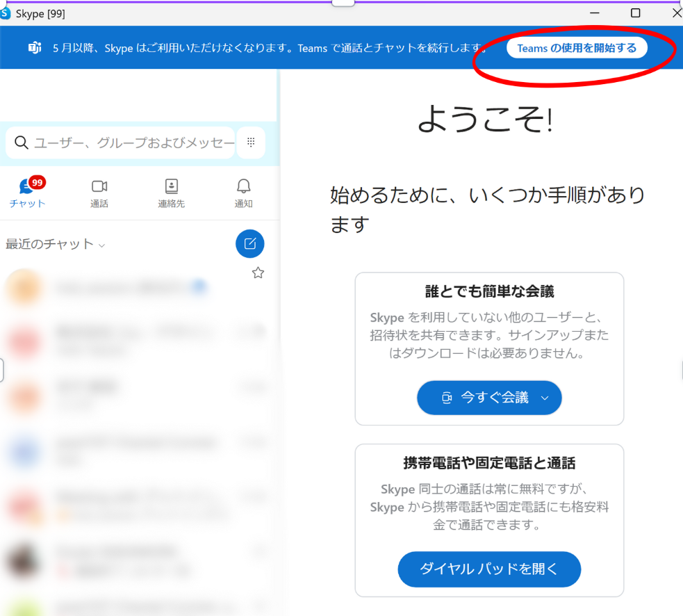This screenshot has height=616, width=683.
Task: Start a new chat with pencil button
Action: click(x=250, y=244)
